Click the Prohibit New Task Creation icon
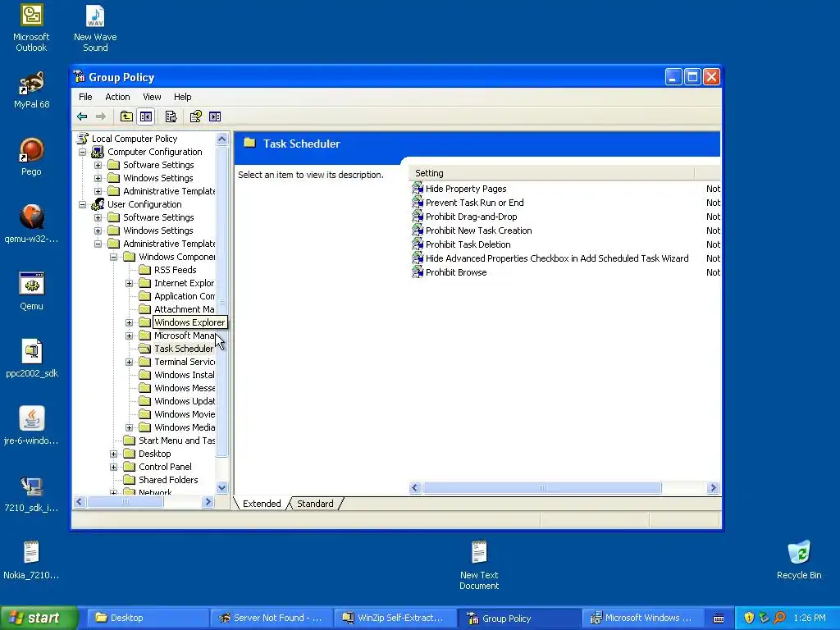The width and height of the screenshot is (840, 630). click(x=418, y=231)
